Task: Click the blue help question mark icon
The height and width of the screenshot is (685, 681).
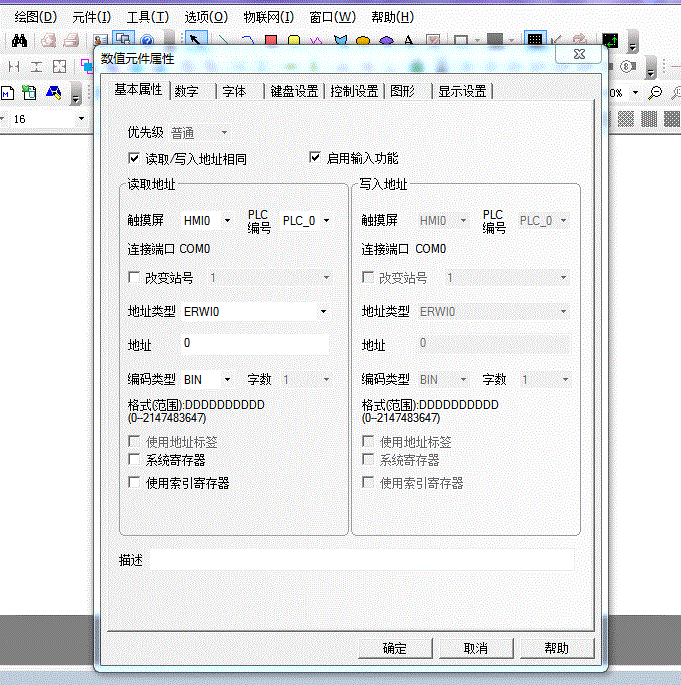Action: tap(146, 41)
